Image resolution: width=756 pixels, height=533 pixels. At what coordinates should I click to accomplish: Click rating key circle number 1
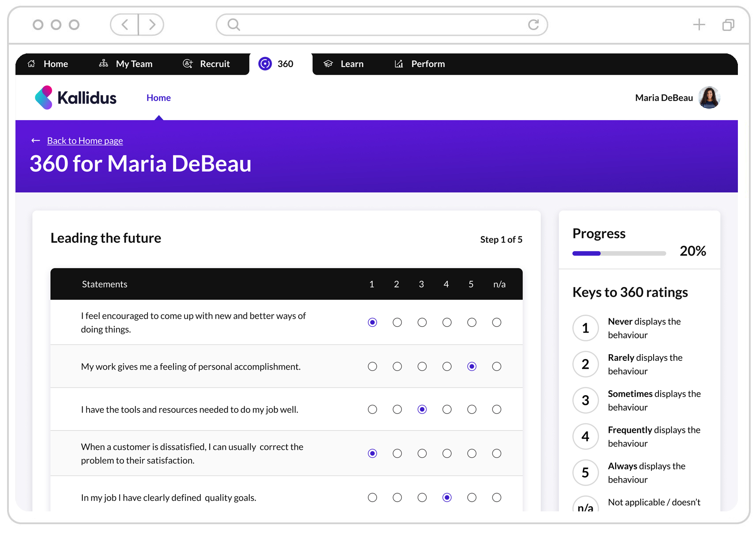pyautogui.click(x=586, y=328)
